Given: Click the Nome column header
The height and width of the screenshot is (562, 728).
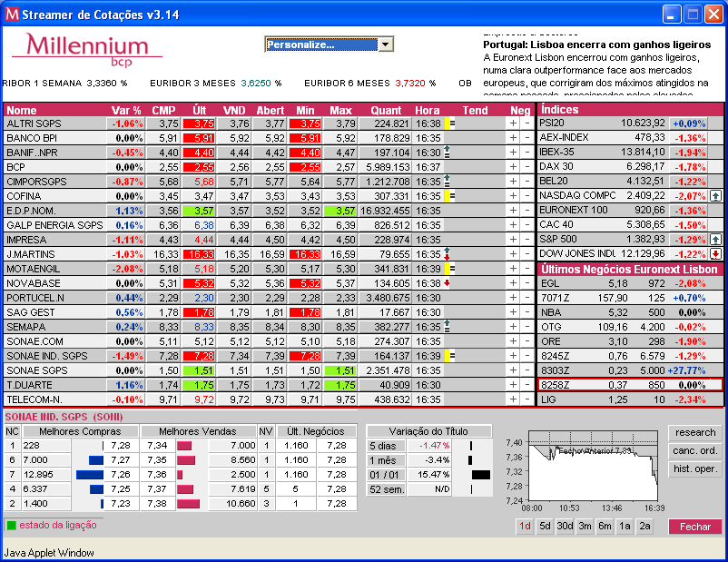Looking at the screenshot, I should (22, 111).
